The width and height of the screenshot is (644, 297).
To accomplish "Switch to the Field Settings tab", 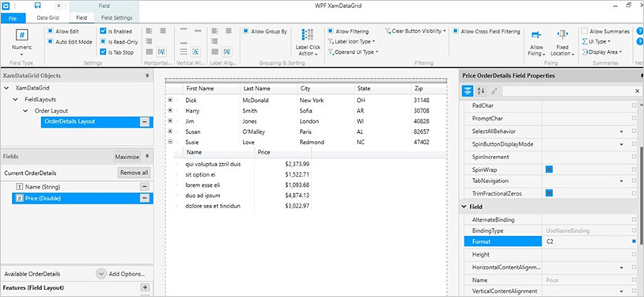I will [117, 17].
